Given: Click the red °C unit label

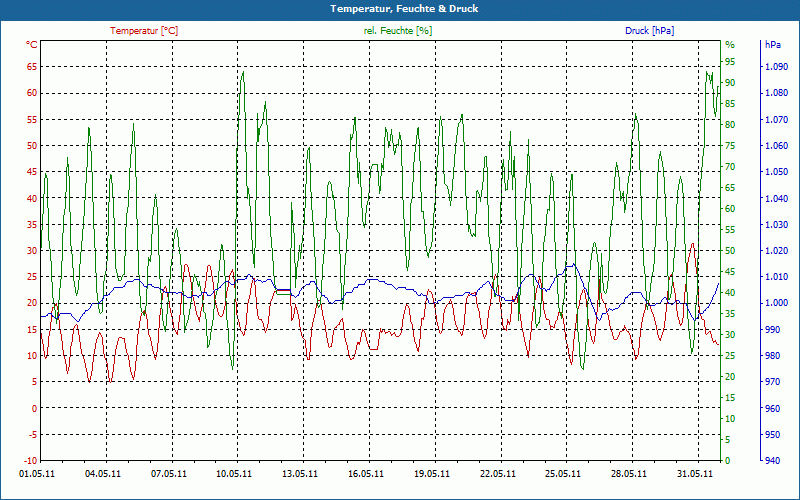Looking at the screenshot, I should pyautogui.click(x=32, y=45).
